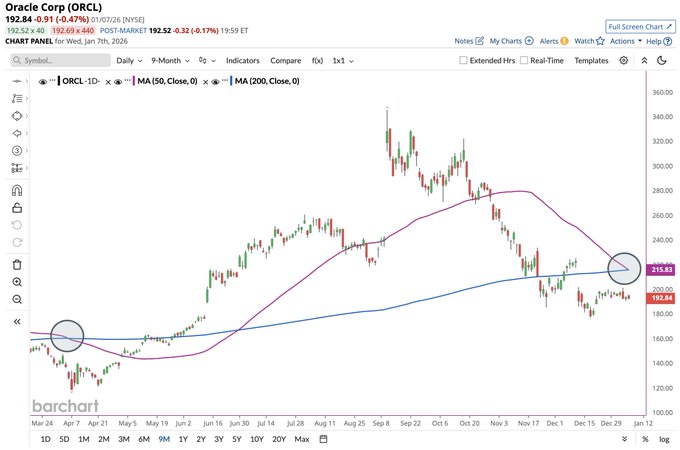Expand bottom panel double-chevron down

point(624,439)
